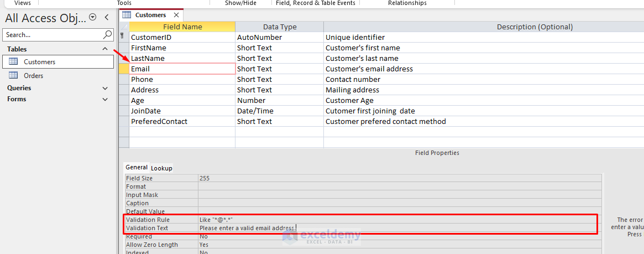Expand the Queries group

point(104,88)
